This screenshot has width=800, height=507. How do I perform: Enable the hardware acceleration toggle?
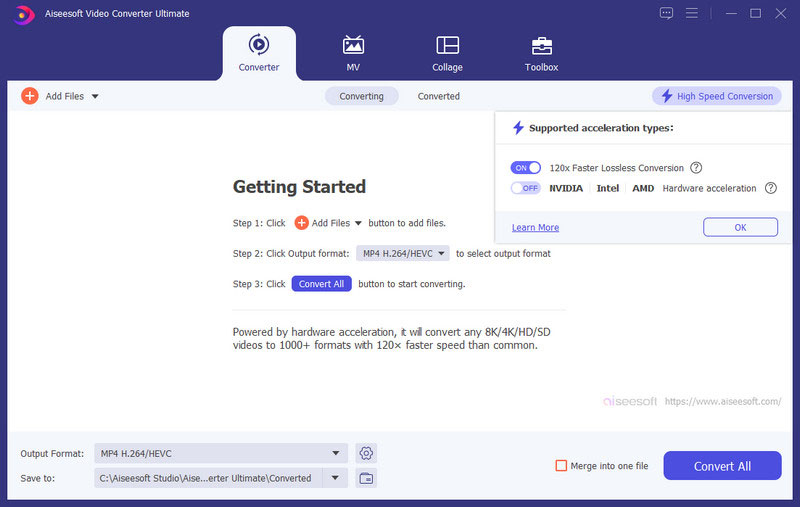point(526,188)
